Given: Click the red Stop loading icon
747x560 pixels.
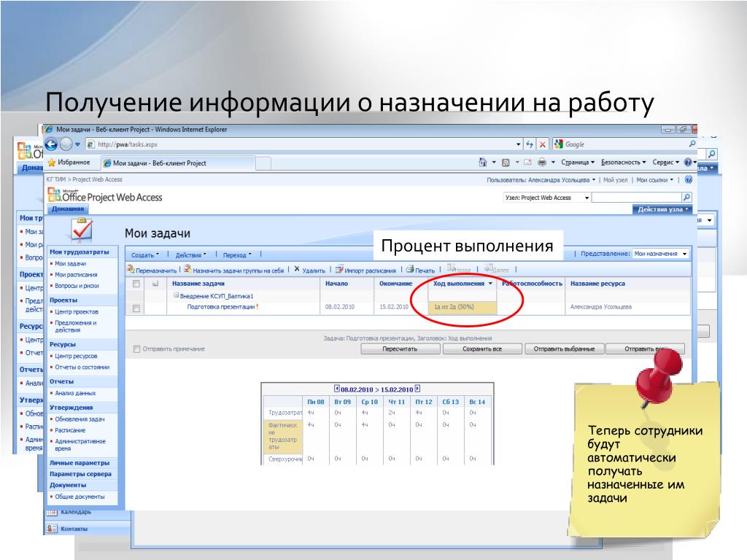Looking at the screenshot, I should (x=542, y=144).
